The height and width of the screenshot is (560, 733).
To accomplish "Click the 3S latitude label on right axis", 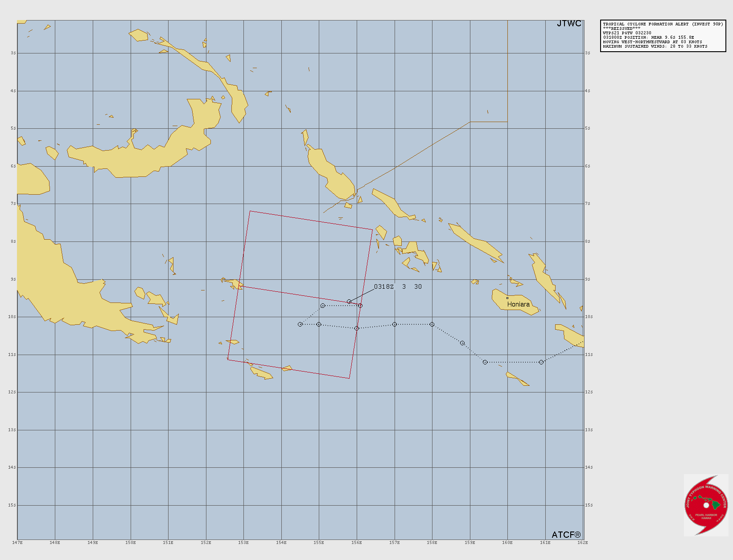I will [x=588, y=53].
